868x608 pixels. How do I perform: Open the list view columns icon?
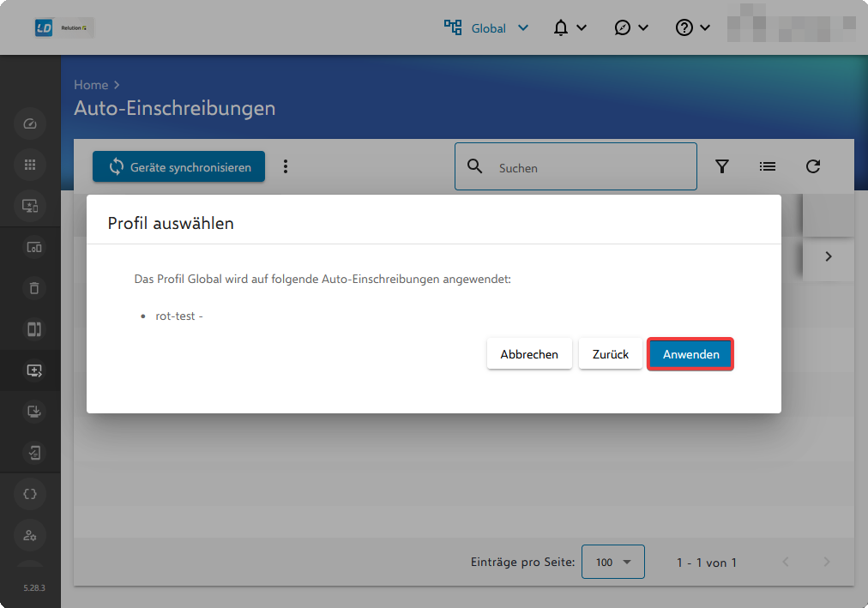coord(768,166)
